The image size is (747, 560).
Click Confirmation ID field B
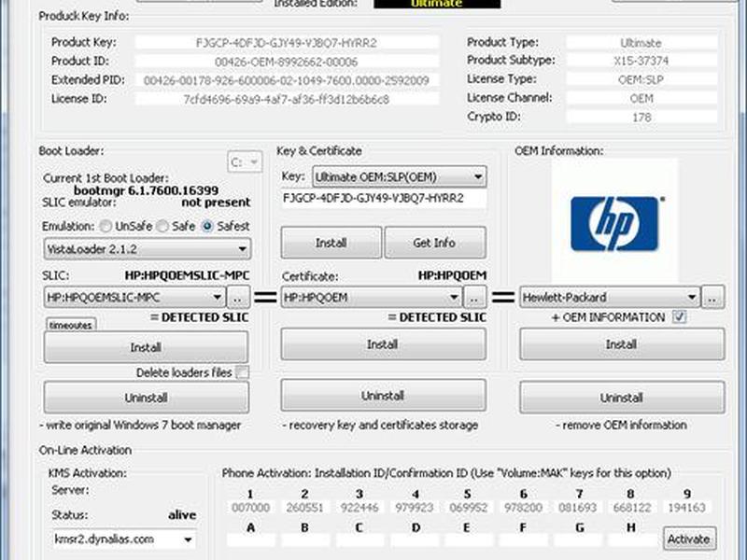point(305,540)
